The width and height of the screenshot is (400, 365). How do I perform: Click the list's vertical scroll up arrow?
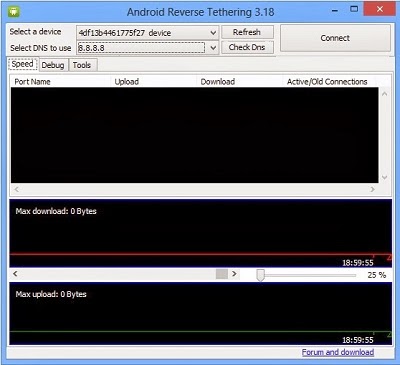pyautogui.click(x=384, y=94)
